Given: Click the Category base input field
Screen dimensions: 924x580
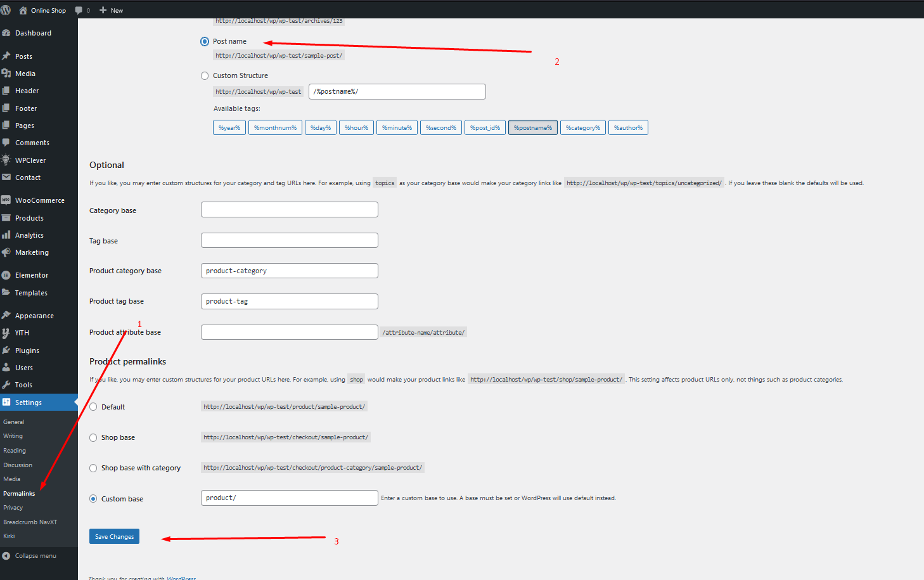Looking at the screenshot, I should coord(289,210).
